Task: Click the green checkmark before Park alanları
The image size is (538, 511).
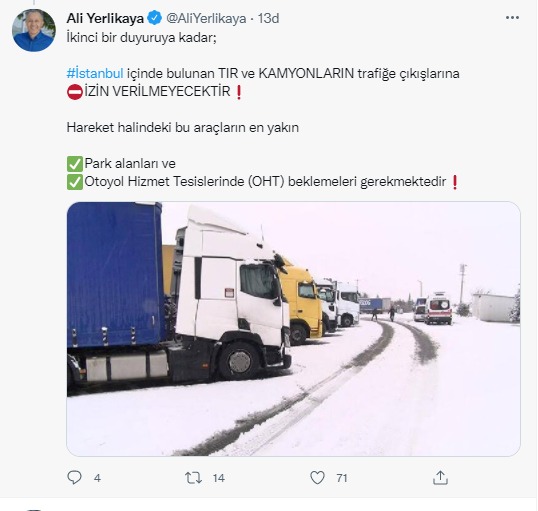Action: [75, 164]
